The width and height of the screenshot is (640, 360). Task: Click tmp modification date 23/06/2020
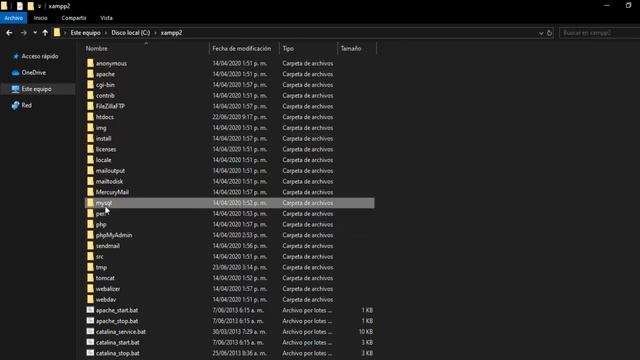pos(240,267)
